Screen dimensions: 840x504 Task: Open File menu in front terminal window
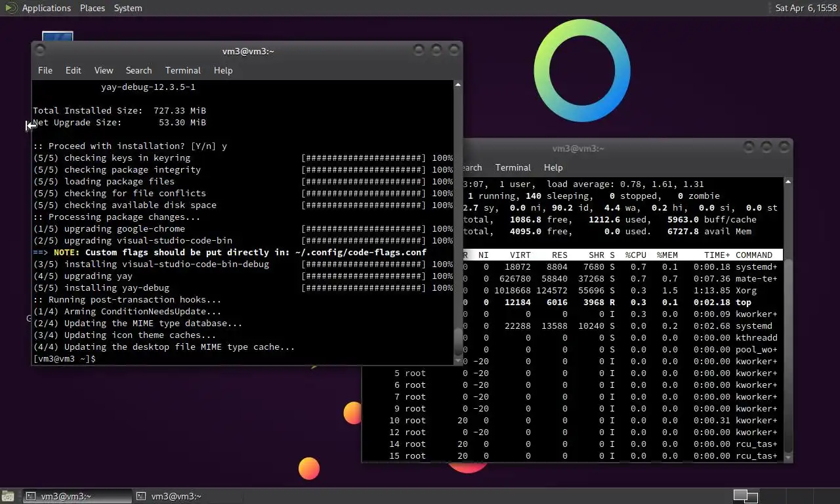pos(45,70)
